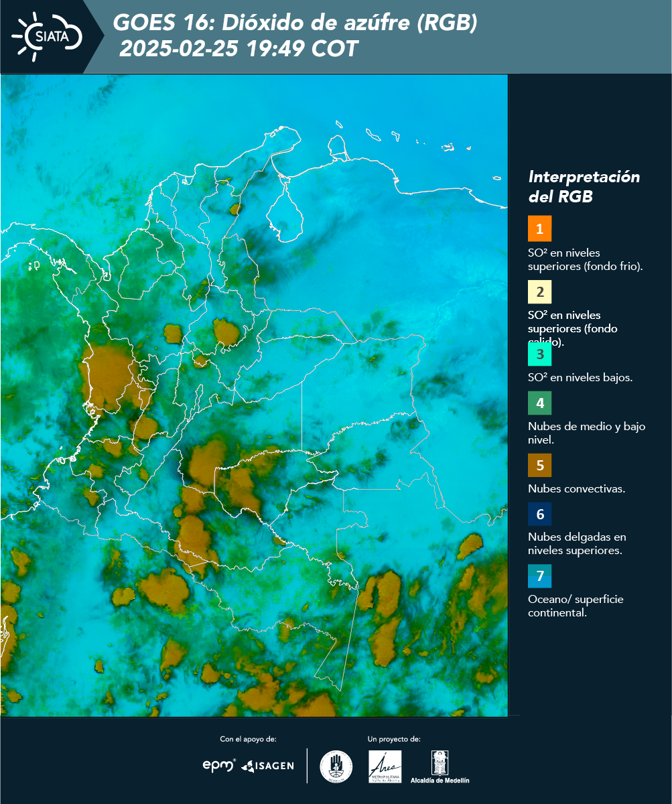Click the legend text "Nubes convectivas."
Screen dimensions: 672x804
tap(577, 488)
